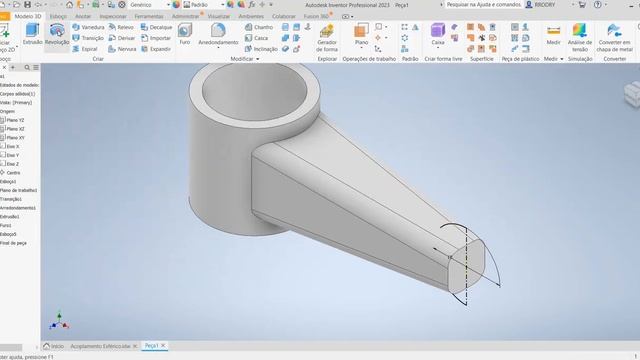Select Plano XY in browser tree
This screenshot has width=640, height=360.
(13, 138)
